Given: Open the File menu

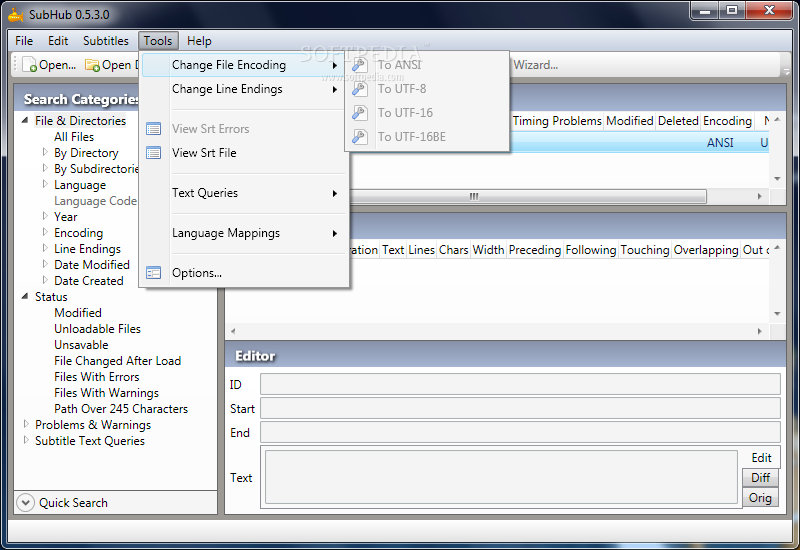Looking at the screenshot, I should pyautogui.click(x=24, y=41).
